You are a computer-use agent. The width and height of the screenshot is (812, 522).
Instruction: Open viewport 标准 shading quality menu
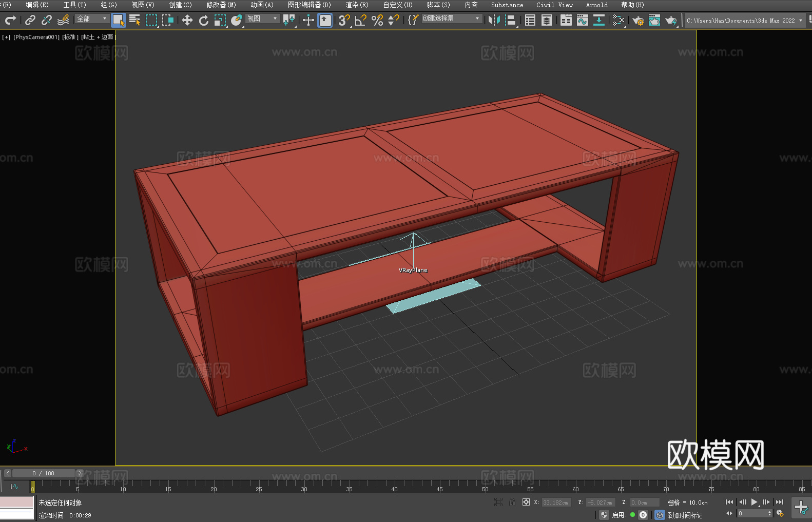point(70,37)
